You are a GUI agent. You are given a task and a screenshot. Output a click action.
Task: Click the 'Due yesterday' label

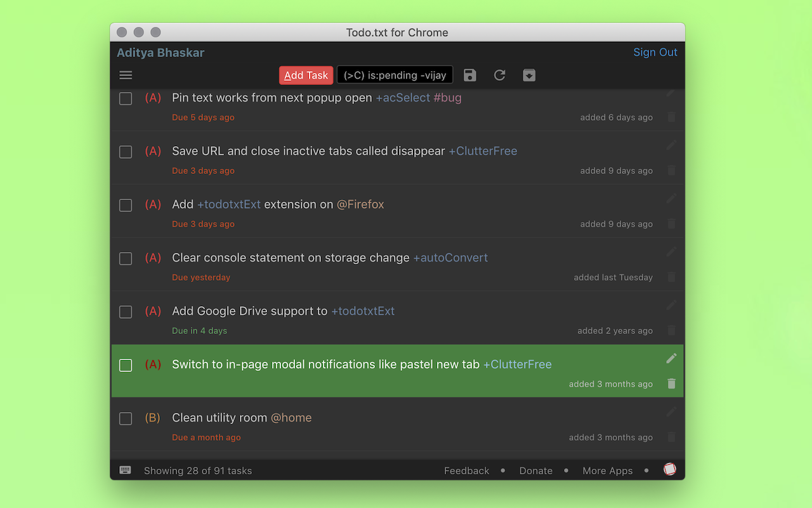pyautogui.click(x=201, y=277)
